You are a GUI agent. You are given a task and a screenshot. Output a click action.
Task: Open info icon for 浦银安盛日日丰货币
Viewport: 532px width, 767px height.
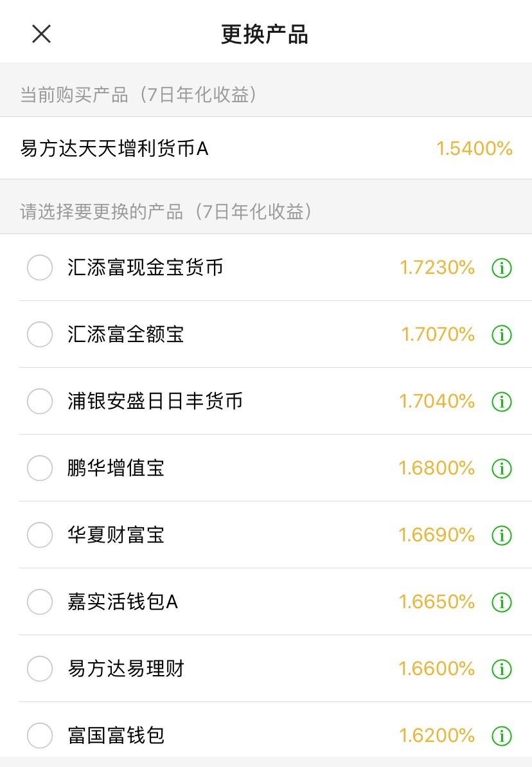501,402
